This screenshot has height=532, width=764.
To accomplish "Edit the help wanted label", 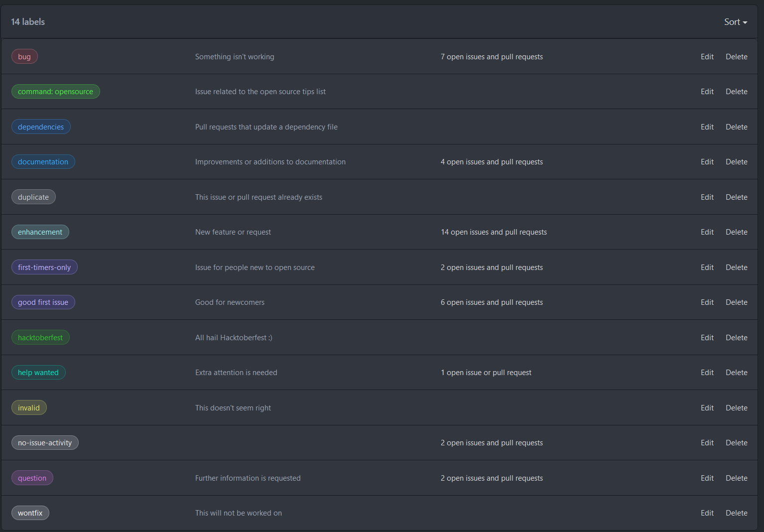I will pos(707,373).
